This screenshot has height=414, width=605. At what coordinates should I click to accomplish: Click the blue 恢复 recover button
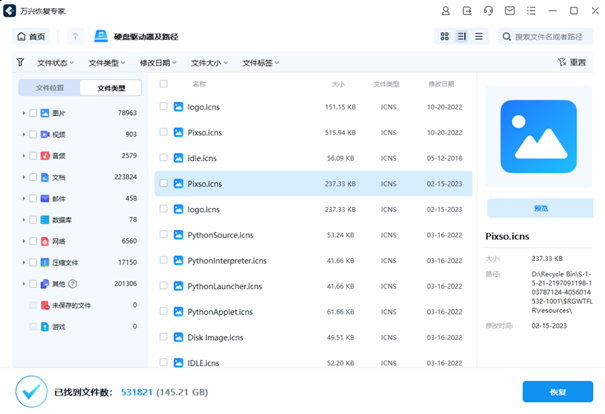[x=557, y=392]
